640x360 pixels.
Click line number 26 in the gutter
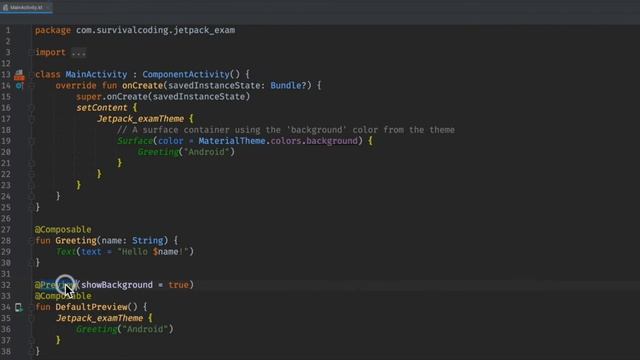(x=6, y=218)
